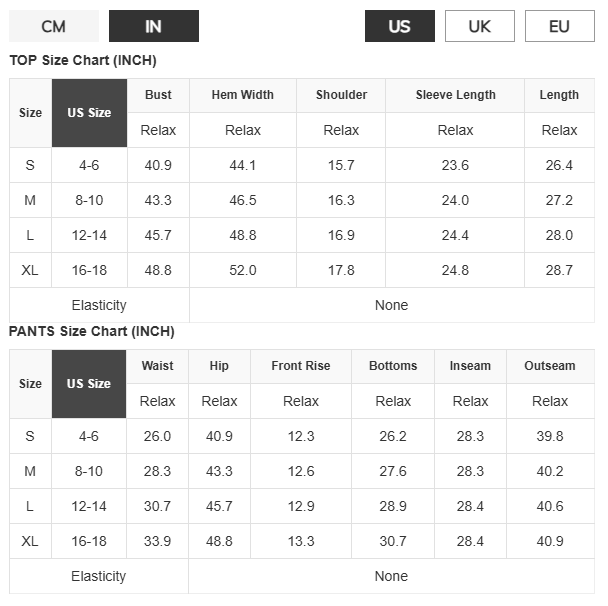Screen dimensions: 608x606
Task: Click the Front Rise column header
Action: [301, 366]
